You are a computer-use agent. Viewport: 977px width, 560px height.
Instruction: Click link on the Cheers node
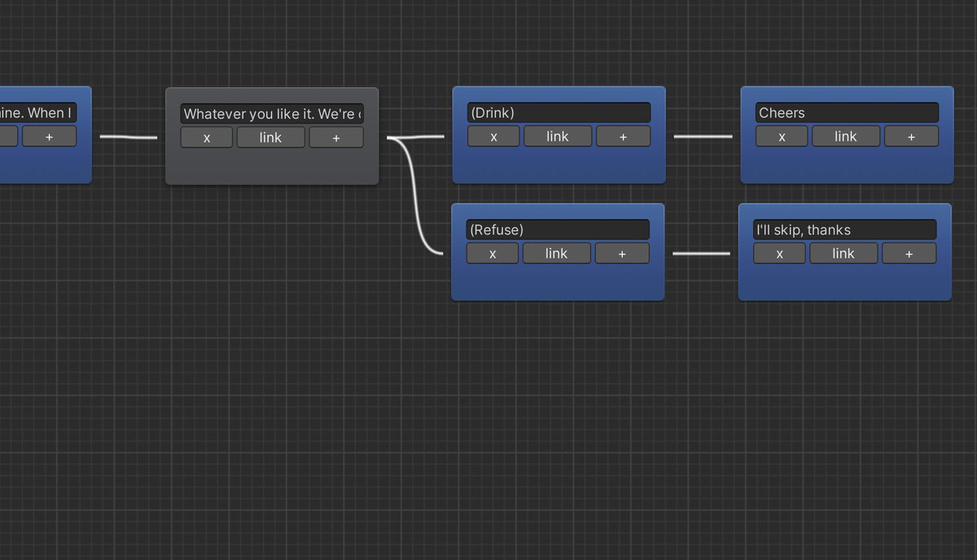(x=846, y=136)
